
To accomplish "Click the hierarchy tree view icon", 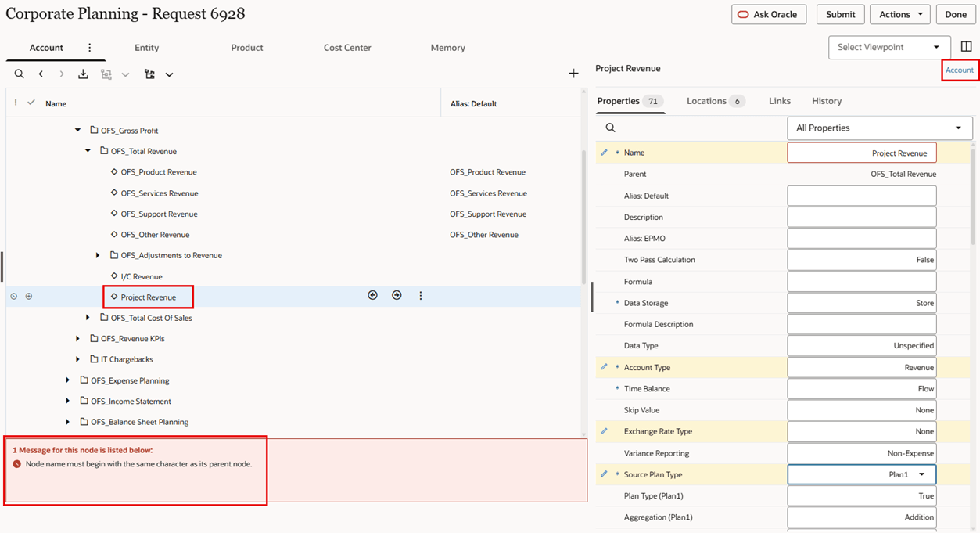I will point(149,74).
